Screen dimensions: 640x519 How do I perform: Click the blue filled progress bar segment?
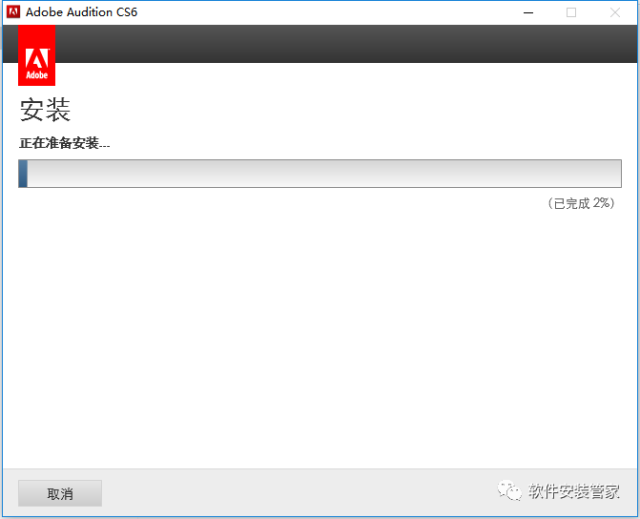pos(23,173)
